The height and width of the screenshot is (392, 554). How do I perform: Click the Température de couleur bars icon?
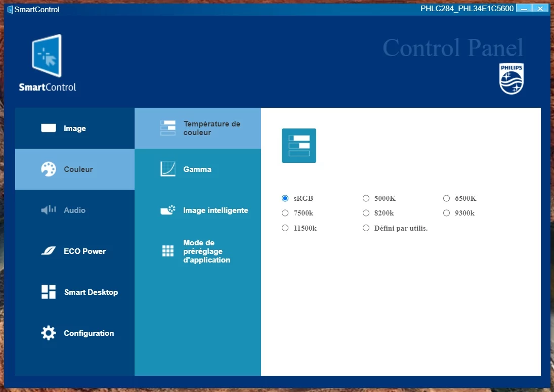coord(168,128)
